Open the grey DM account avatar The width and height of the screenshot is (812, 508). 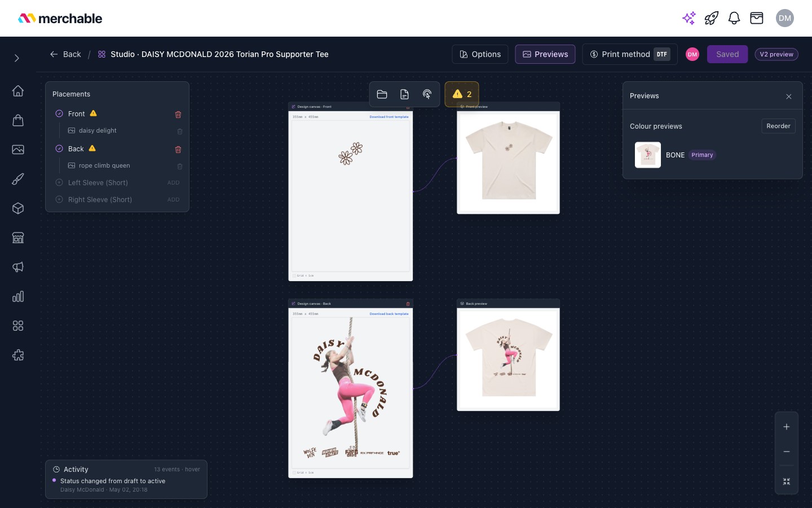(x=785, y=18)
